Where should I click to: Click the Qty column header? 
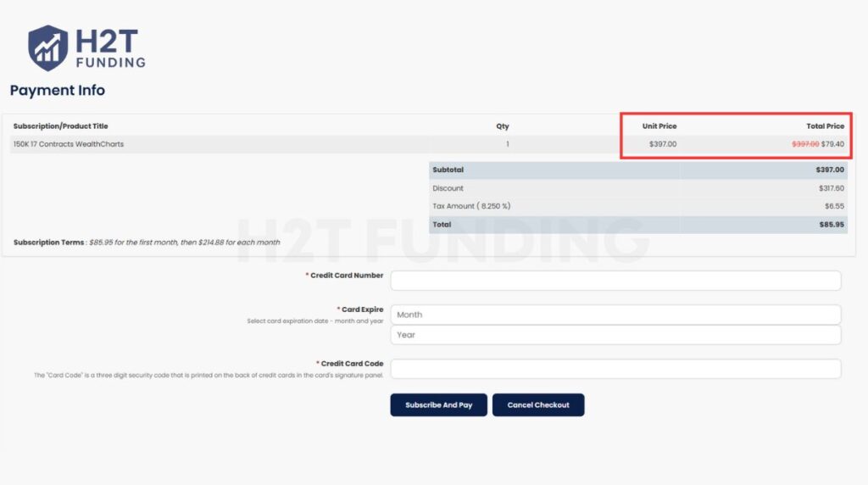click(x=503, y=126)
